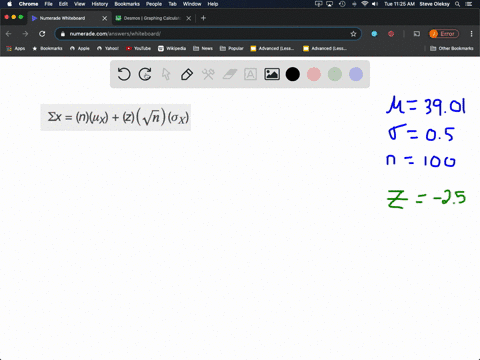The height and width of the screenshot is (360, 480).
Task: Open a new browser tab
Action: point(203,18)
